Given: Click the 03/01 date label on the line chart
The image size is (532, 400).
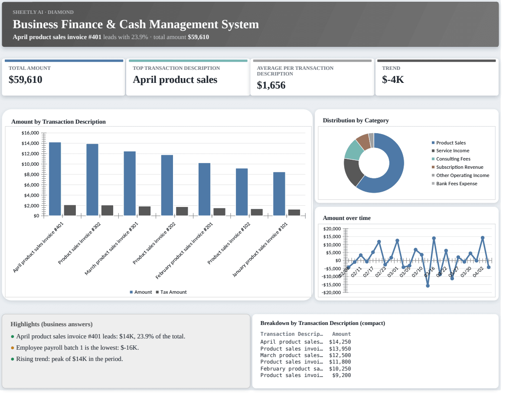Looking at the screenshot, I should [393, 272].
